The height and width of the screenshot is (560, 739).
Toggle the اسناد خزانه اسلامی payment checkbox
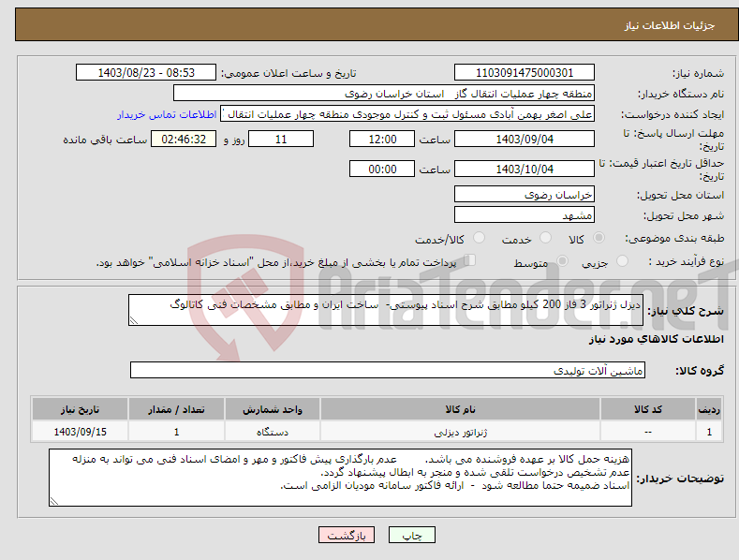469,259
